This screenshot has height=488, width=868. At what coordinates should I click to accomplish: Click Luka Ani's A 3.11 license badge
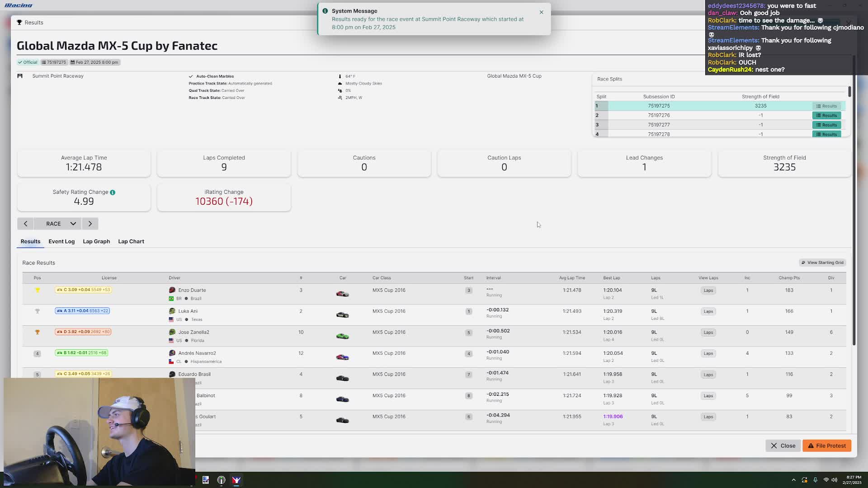pos(82,311)
